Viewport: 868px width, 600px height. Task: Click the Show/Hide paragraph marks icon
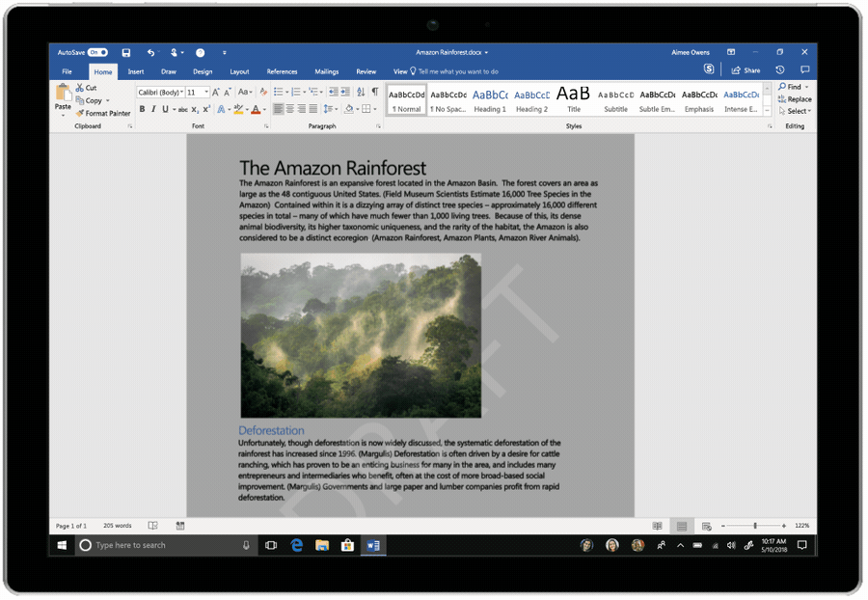pyautogui.click(x=375, y=92)
